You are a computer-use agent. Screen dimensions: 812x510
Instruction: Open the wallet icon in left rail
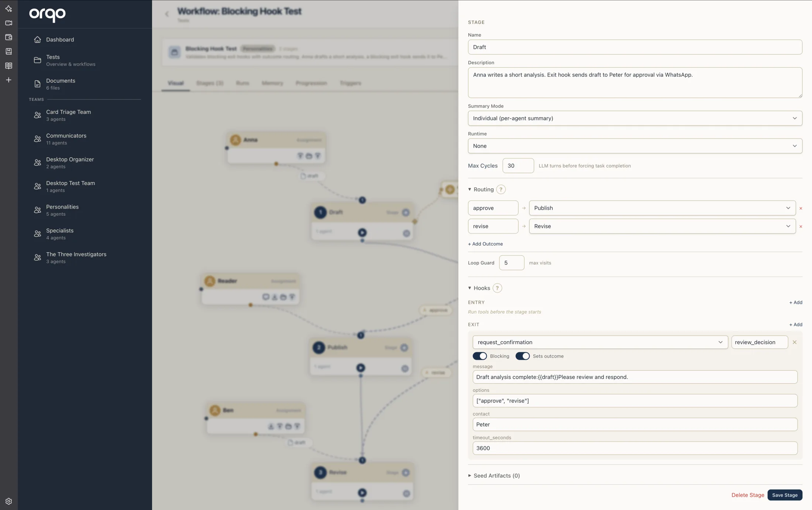coord(8,37)
